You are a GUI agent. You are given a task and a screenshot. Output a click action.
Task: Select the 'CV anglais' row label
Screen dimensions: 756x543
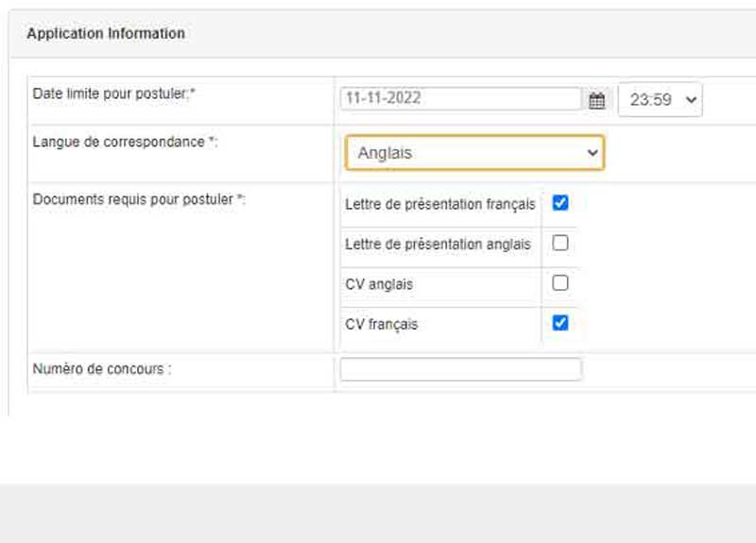click(379, 284)
